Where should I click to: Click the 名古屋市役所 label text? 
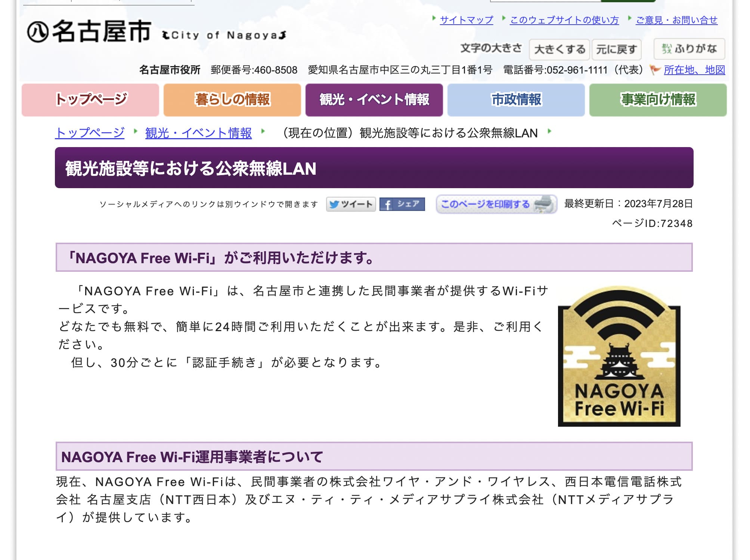point(170,70)
